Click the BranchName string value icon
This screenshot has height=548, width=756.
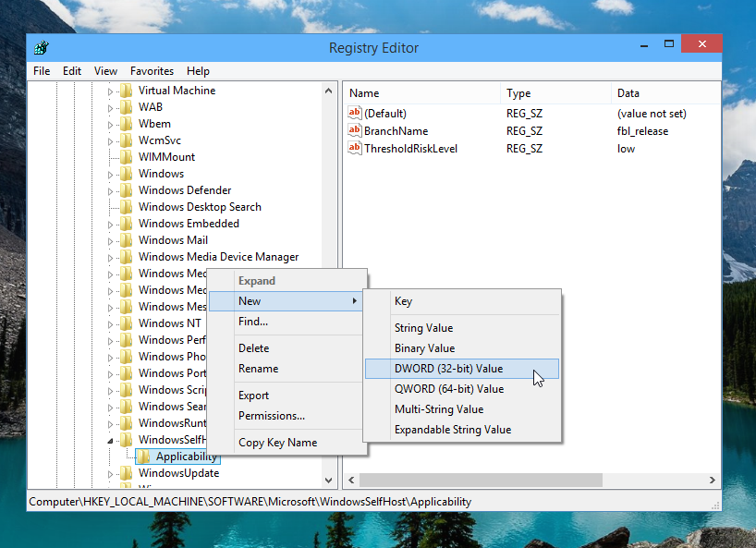click(x=354, y=130)
